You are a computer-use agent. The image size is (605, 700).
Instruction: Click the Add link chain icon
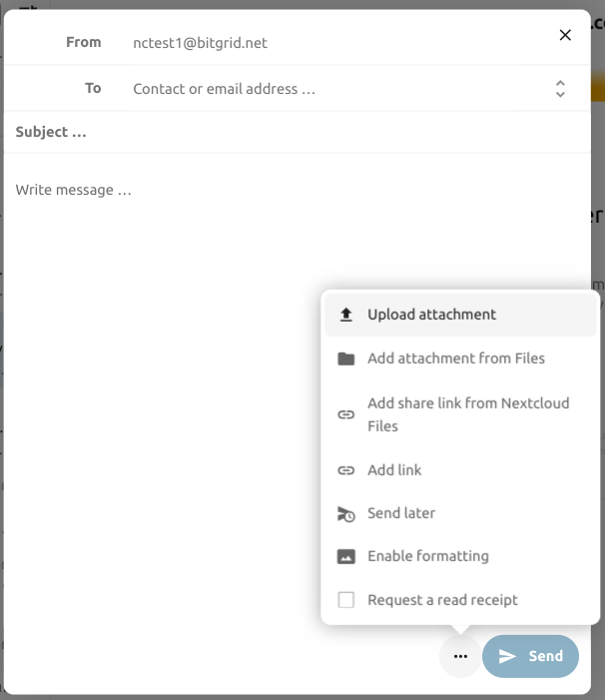point(346,470)
